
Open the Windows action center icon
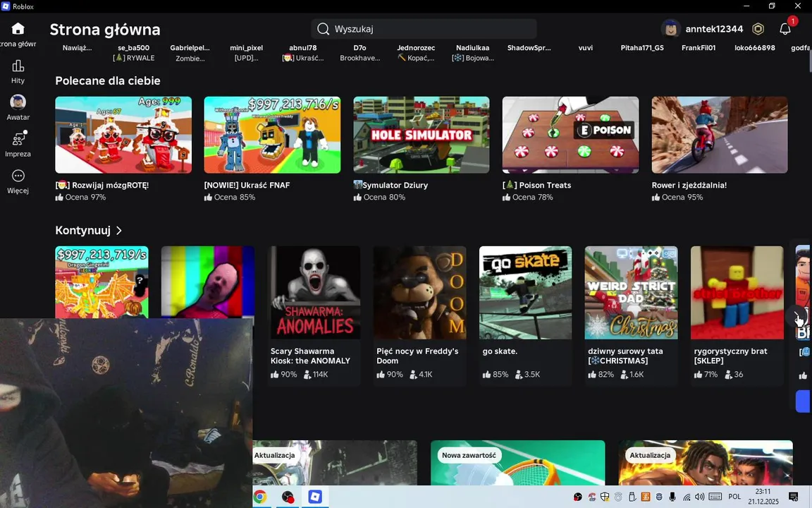pos(793,497)
